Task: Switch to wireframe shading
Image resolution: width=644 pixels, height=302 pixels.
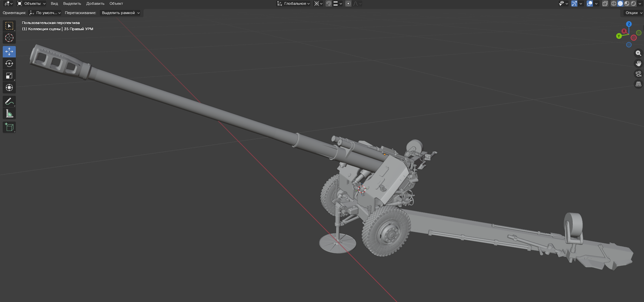Action: (613, 4)
